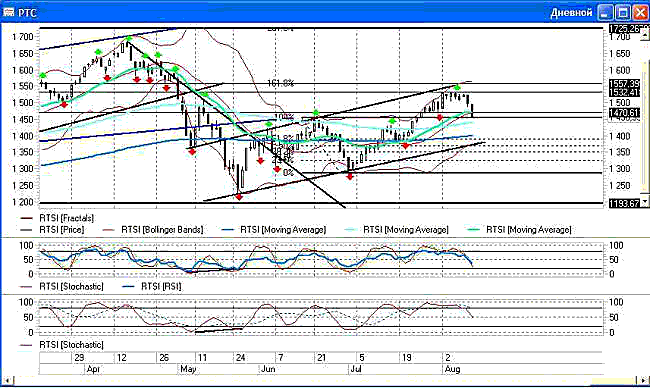The width and height of the screenshot is (650, 388).
Task: Click the Stochastic label in bottom indicator panel
Action: point(71,345)
